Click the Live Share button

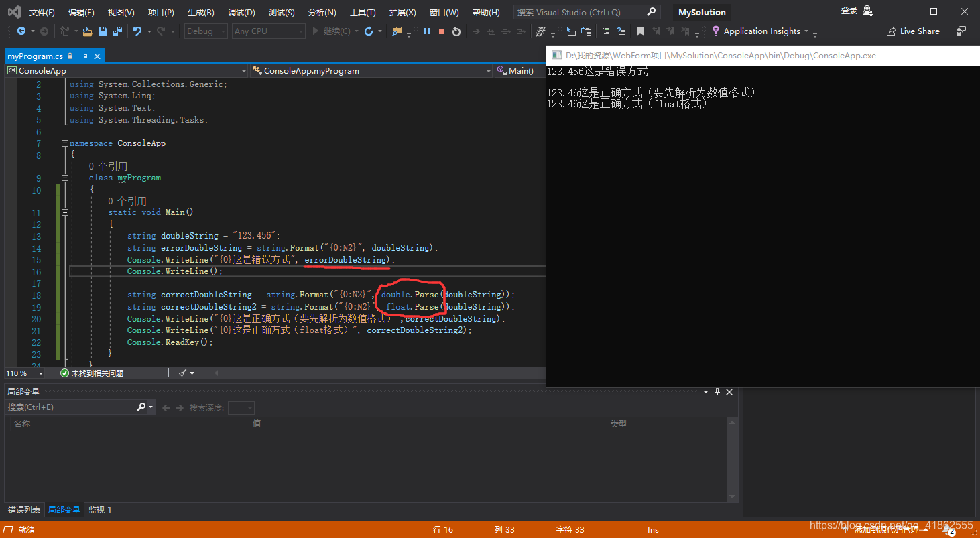pyautogui.click(x=912, y=31)
